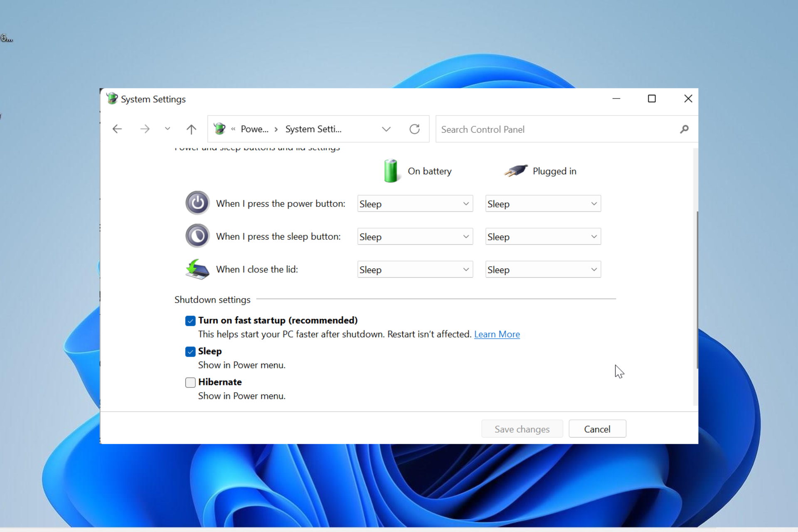Refresh the page with the refresh icon
The width and height of the screenshot is (798, 532).
point(414,129)
